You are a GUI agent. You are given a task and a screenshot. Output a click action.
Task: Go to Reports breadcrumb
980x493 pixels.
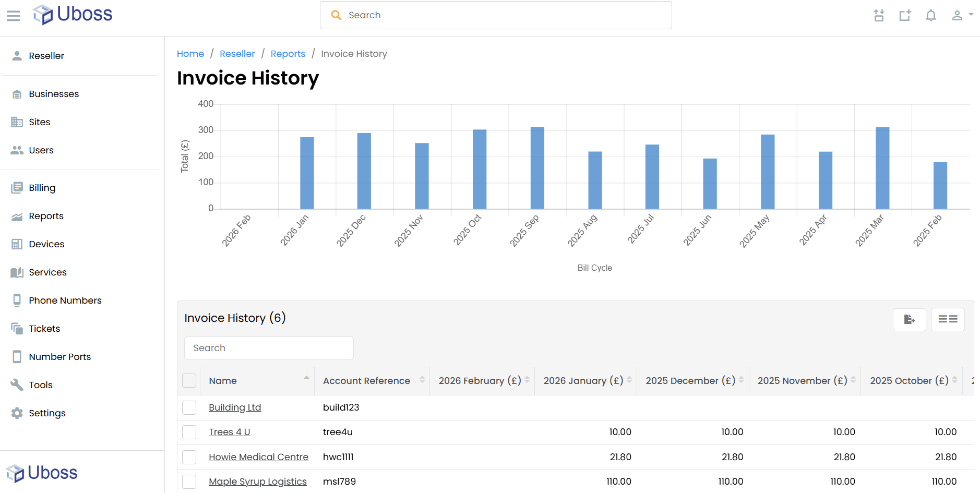click(x=288, y=54)
